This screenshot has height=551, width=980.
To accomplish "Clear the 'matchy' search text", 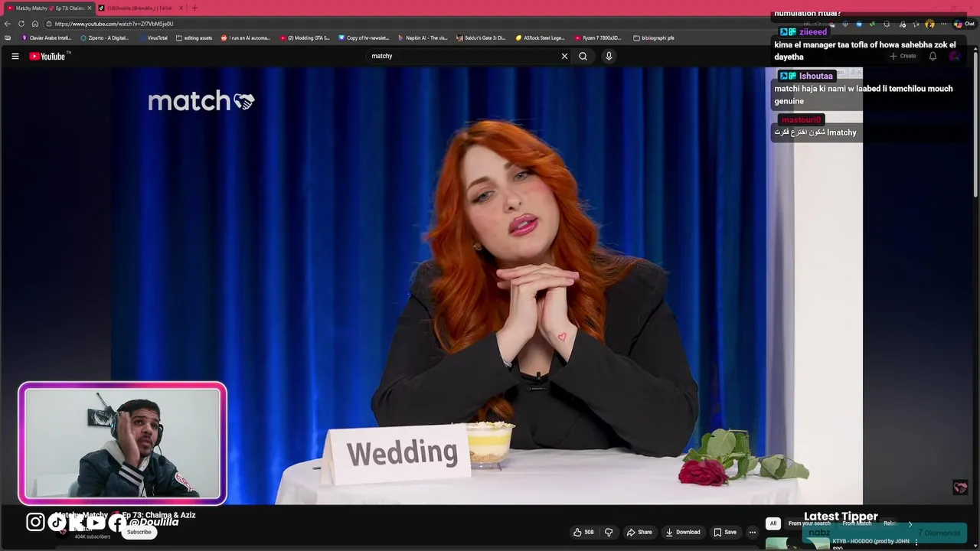I will pos(564,56).
